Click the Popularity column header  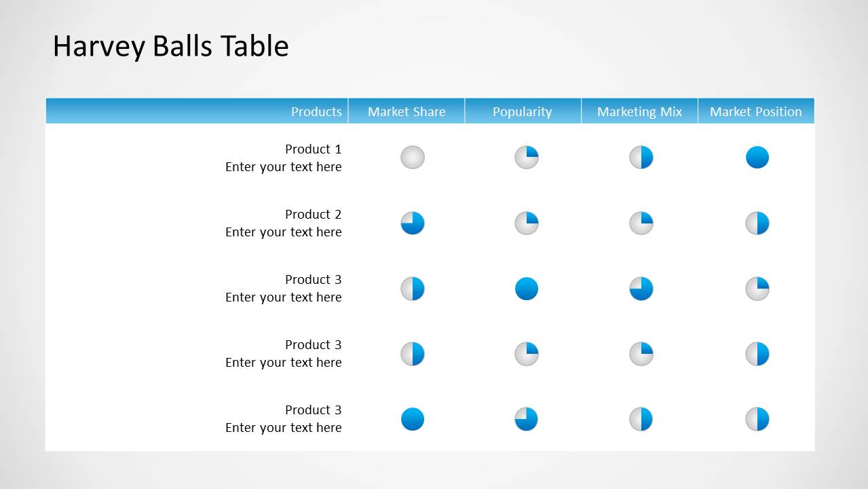[x=522, y=112]
